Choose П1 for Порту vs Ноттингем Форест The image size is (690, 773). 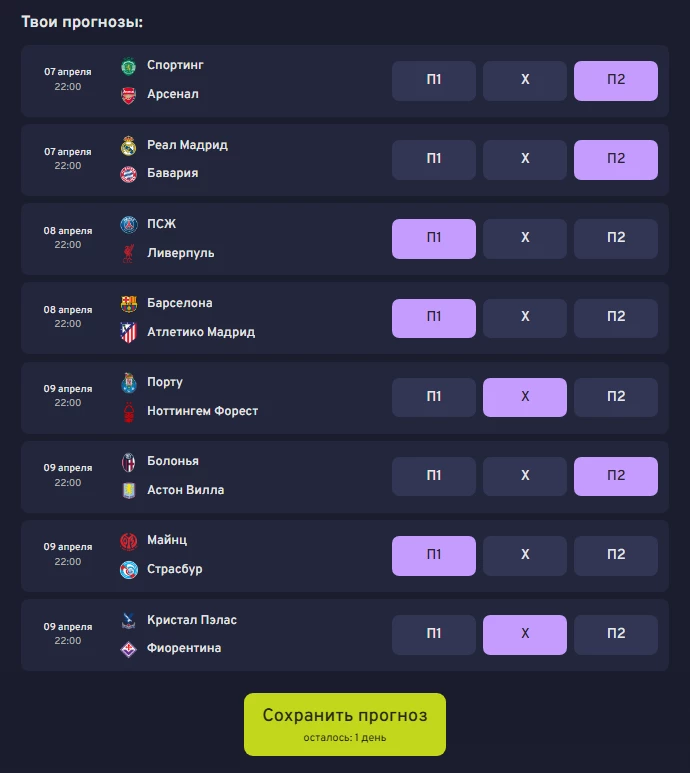coord(433,397)
